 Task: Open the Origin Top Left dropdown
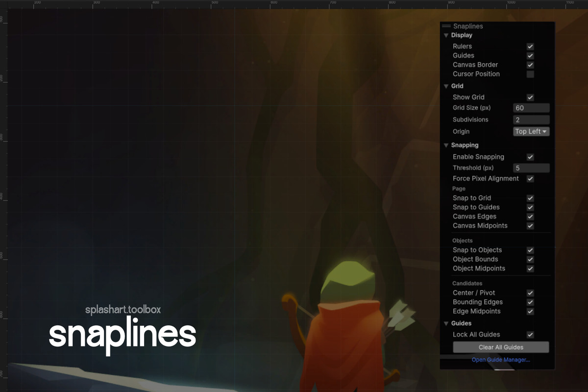tap(531, 131)
